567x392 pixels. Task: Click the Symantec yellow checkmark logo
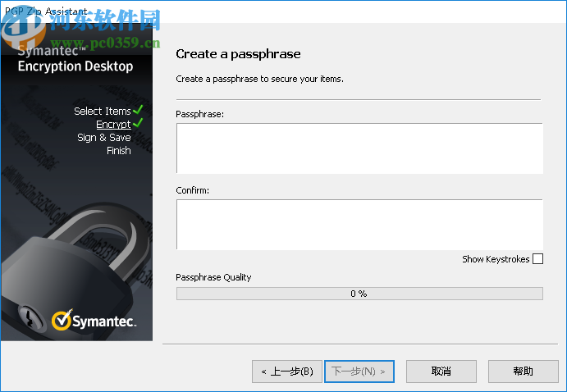pos(62,320)
